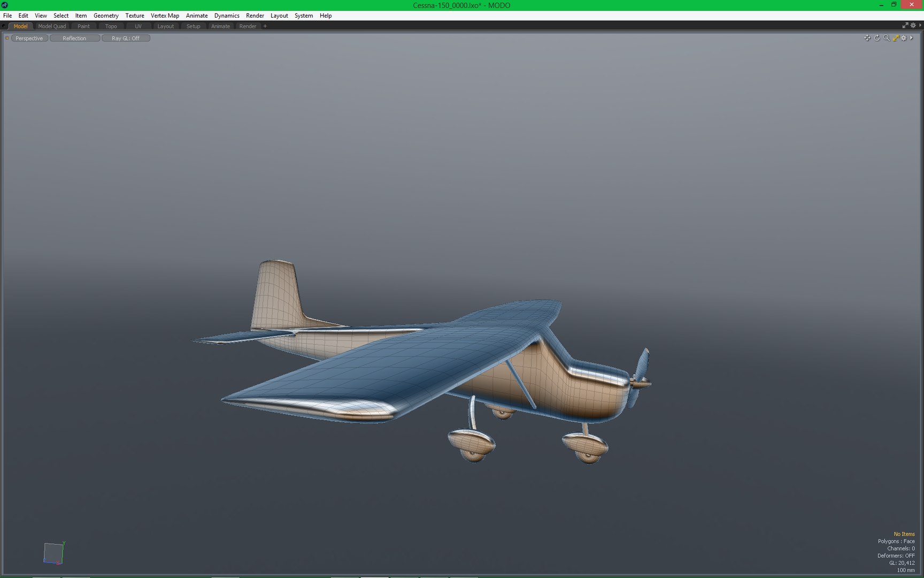Screen dimensions: 924x578
Task: Open the Perspective view type dropdown
Action: 29,38
